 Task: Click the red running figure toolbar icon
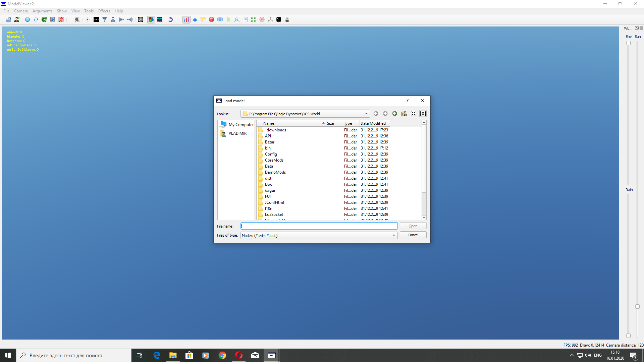coord(61,19)
